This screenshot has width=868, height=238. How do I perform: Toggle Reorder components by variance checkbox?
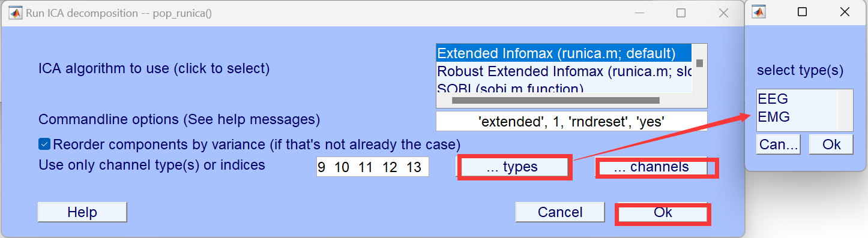click(x=44, y=144)
